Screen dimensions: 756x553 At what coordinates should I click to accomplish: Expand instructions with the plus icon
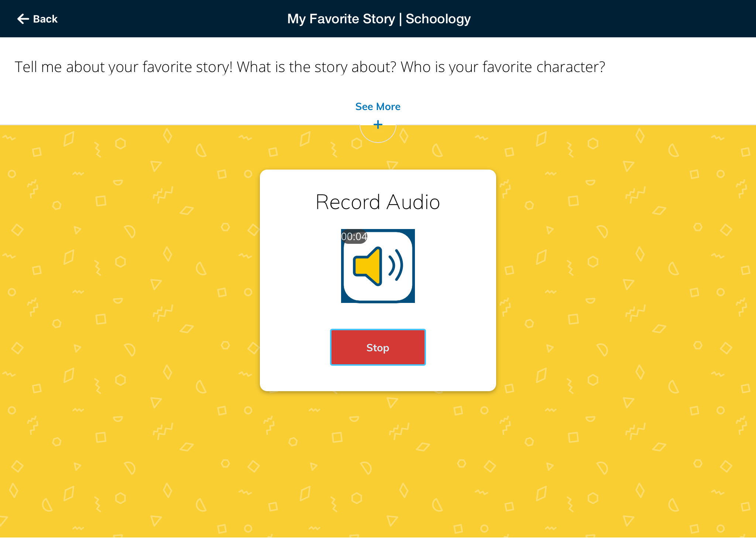click(x=378, y=124)
